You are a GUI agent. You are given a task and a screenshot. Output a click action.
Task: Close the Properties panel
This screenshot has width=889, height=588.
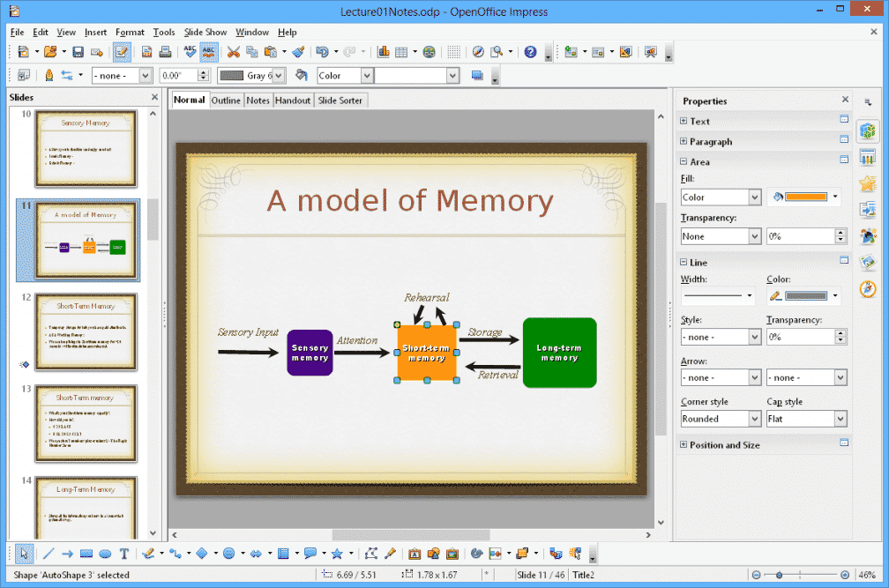coord(844,100)
